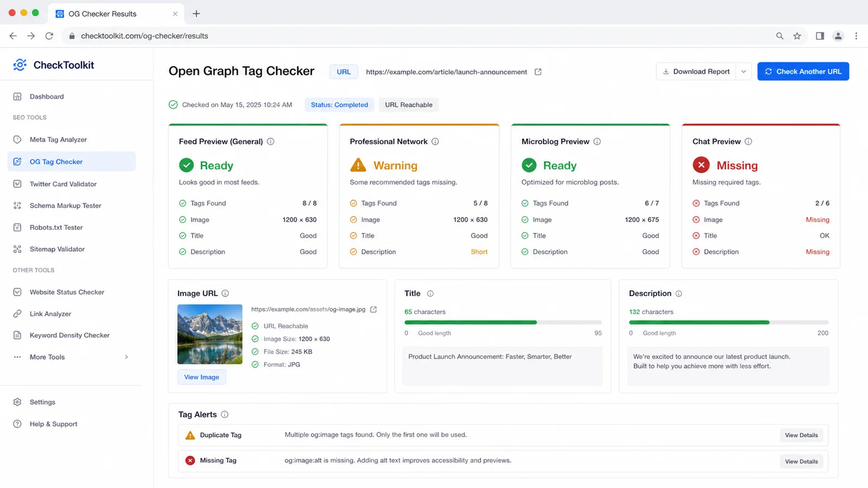868x488 pixels.
Task: Click the Help & Support question icon
Action: (17, 424)
